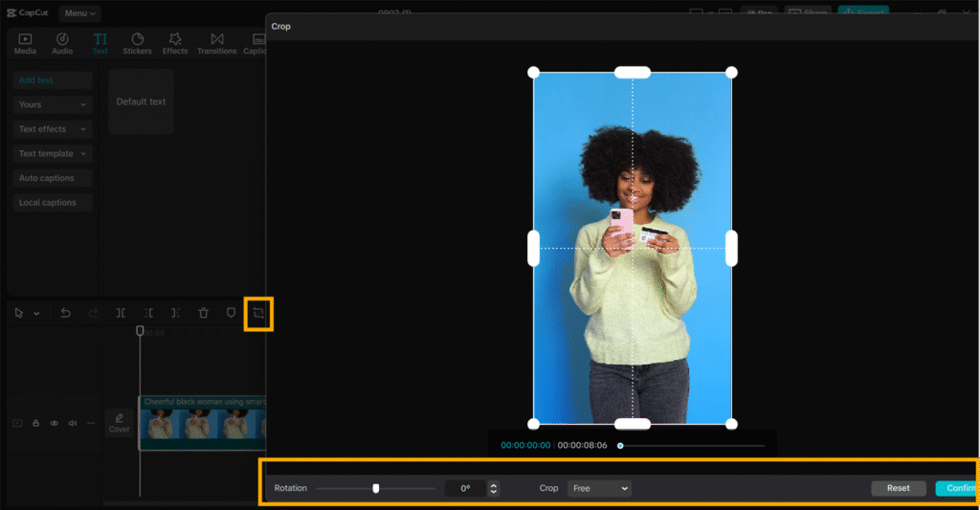Mute the track audio speaker icon
Image resolution: width=980 pixels, height=510 pixels.
[x=72, y=423]
